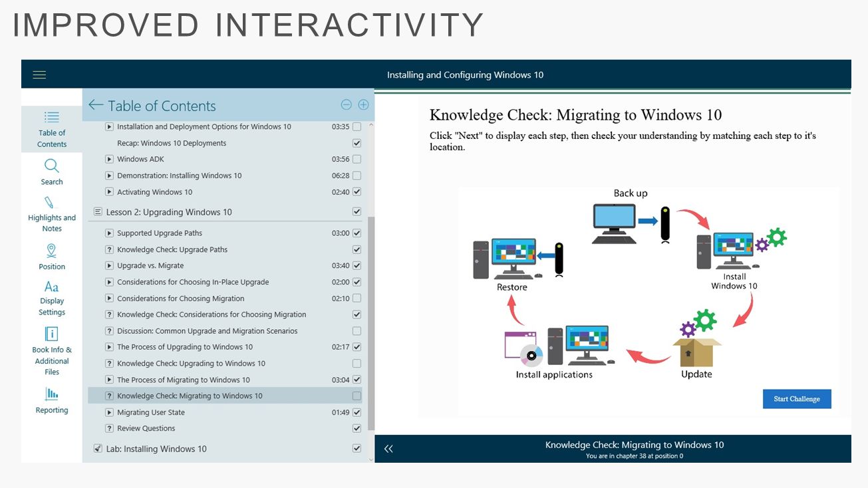Click the lesson icon beside Lesson 2: Upgrading Windows 10
The width and height of the screenshot is (868, 488).
tap(98, 211)
